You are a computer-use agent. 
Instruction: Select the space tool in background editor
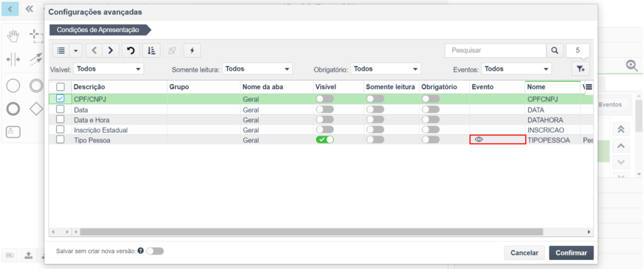click(13, 60)
